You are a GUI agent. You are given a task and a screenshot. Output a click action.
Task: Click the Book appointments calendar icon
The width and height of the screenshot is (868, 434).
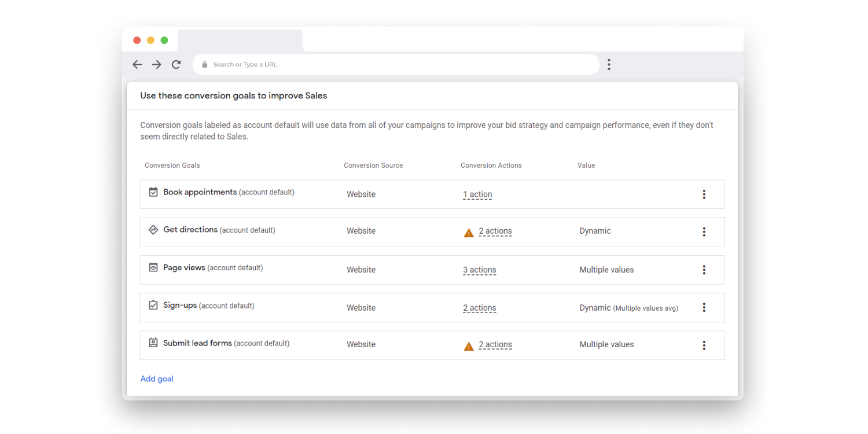click(153, 192)
